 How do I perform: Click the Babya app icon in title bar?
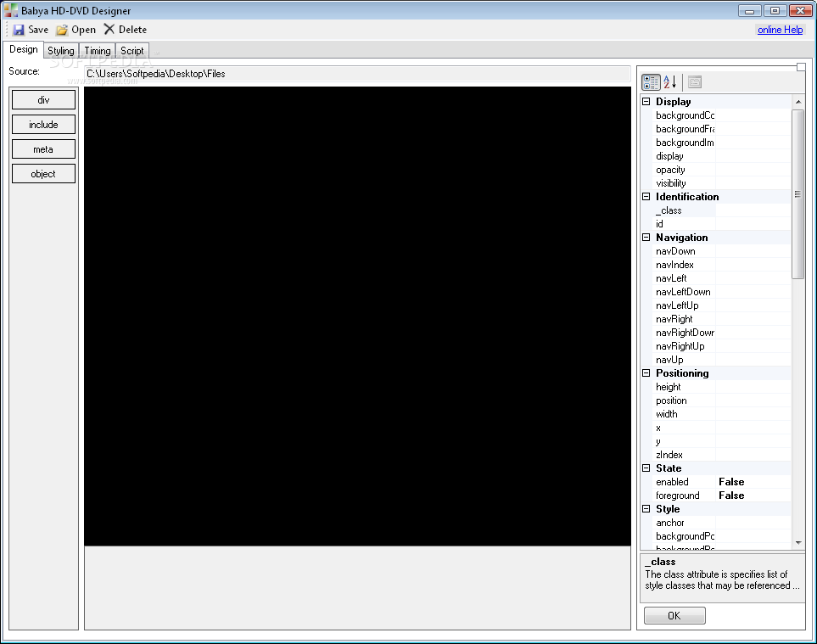(10, 10)
